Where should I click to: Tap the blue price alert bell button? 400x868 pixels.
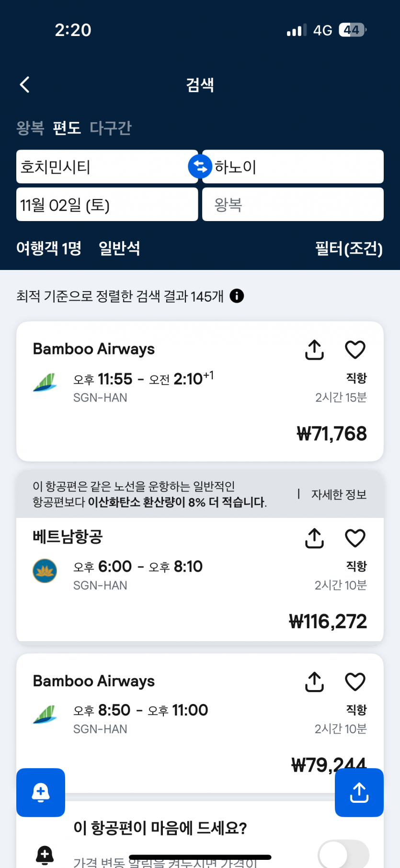tap(41, 792)
